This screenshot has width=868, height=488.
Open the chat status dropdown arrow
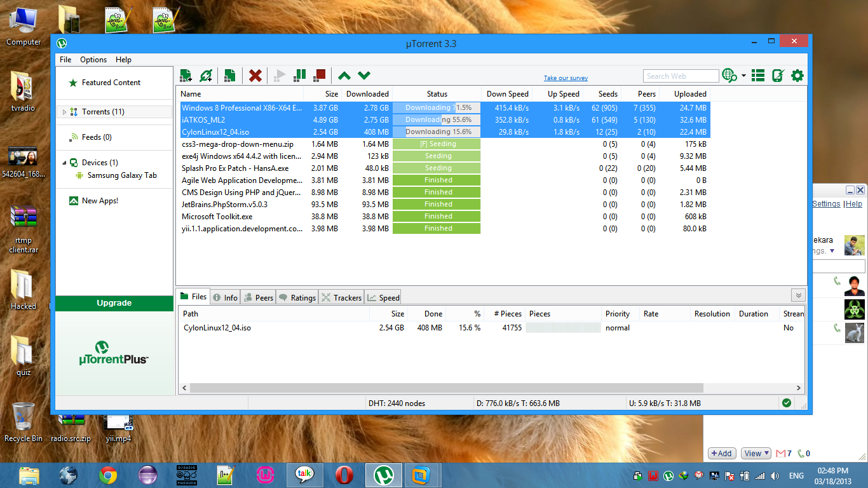tap(832, 251)
